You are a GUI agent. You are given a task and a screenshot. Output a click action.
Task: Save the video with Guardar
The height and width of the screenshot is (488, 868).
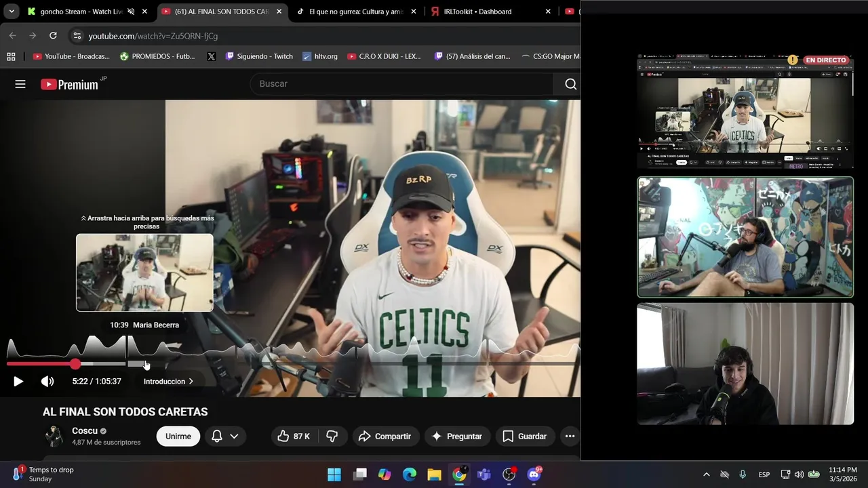click(524, 436)
